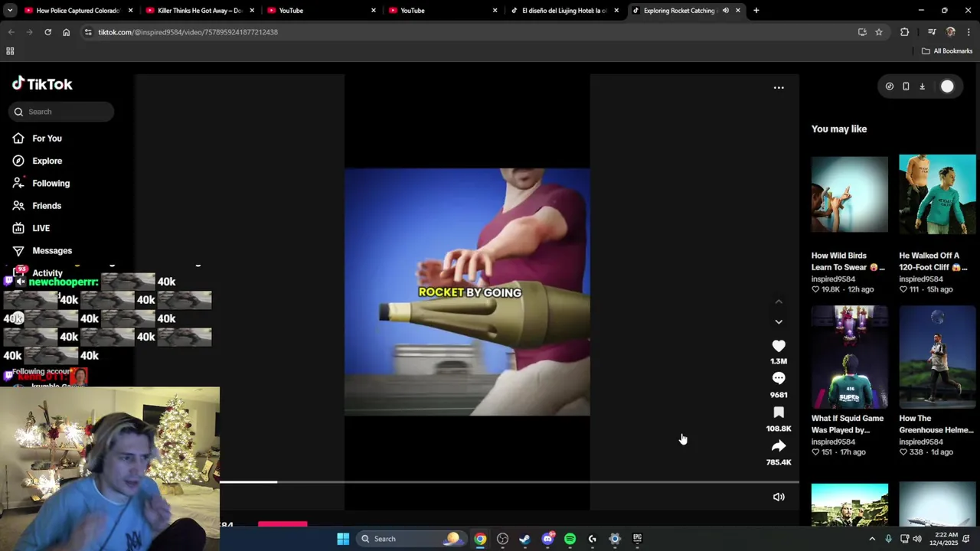
Task: Open All Bookmarks folder
Action: tap(947, 51)
